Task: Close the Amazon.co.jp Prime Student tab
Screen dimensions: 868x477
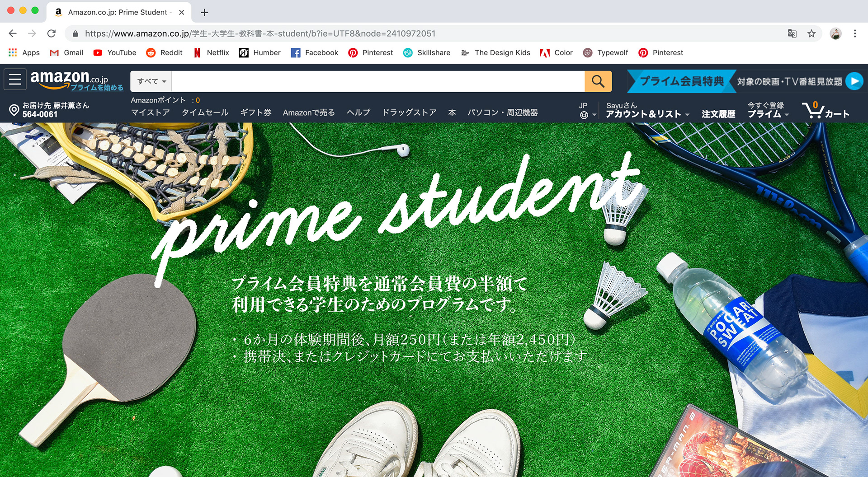Action: tap(181, 12)
